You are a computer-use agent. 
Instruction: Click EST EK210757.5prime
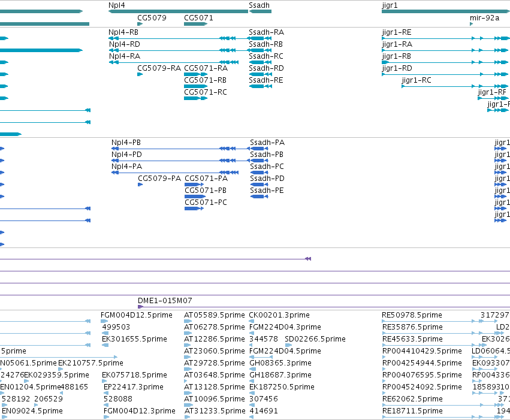90,363
